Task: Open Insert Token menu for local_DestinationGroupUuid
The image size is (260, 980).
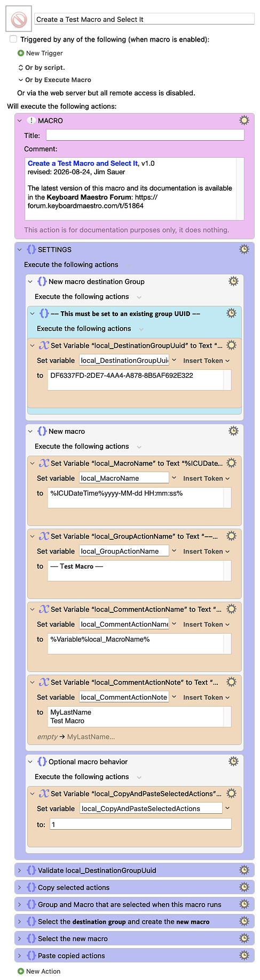Action: [x=206, y=361]
